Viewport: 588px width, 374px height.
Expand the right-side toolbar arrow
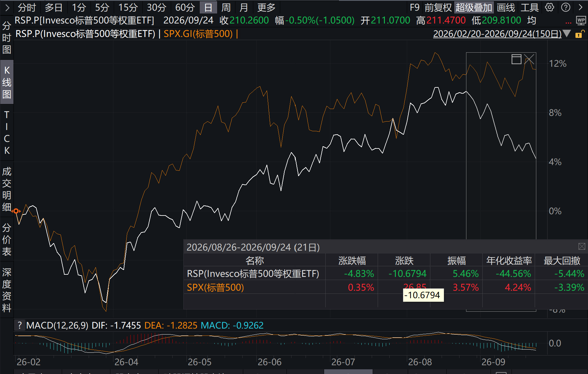[x=580, y=7]
